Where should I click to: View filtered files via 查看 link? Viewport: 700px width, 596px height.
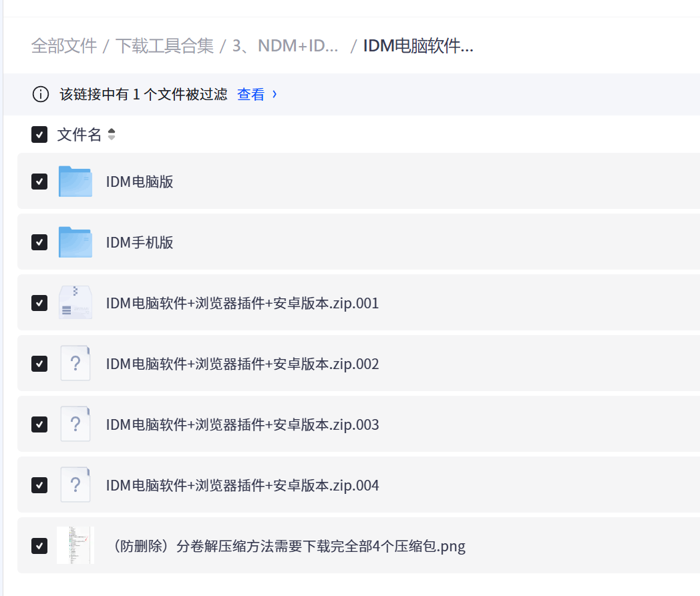[x=251, y=94]
